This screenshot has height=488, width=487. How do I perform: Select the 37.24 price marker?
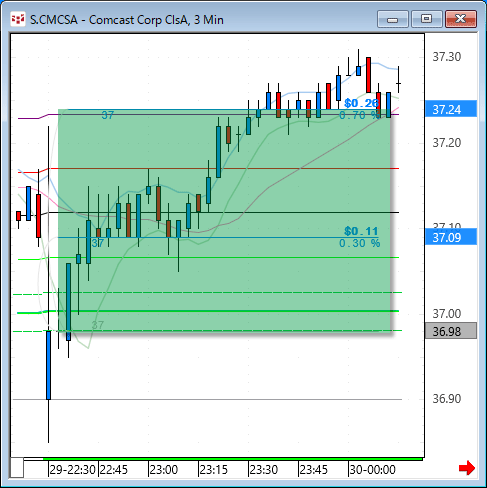(451, 109)
